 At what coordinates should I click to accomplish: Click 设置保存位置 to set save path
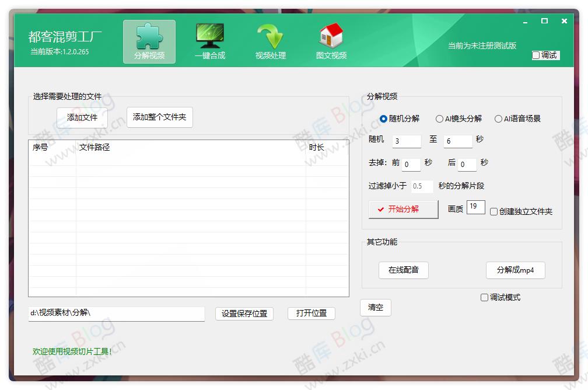click(x=244, y=314)
